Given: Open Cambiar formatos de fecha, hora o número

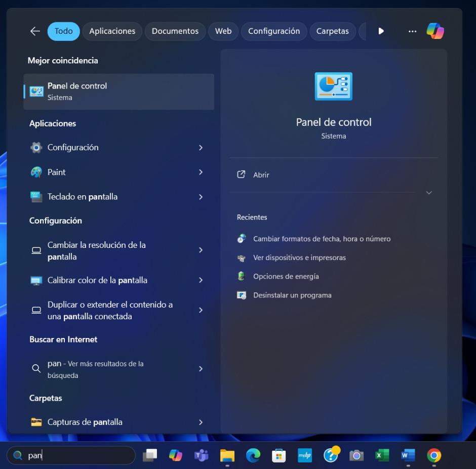Looking at the screenshot, I should (322, 239).
